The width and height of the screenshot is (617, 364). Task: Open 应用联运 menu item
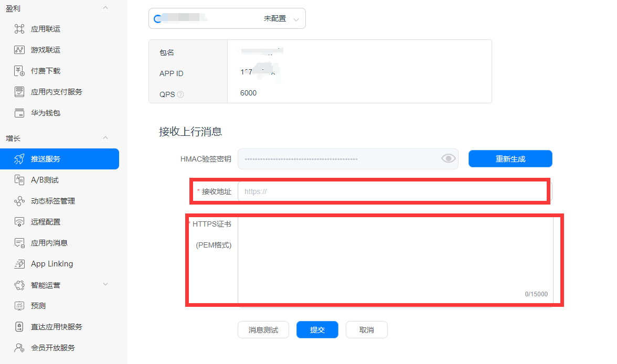46,29
